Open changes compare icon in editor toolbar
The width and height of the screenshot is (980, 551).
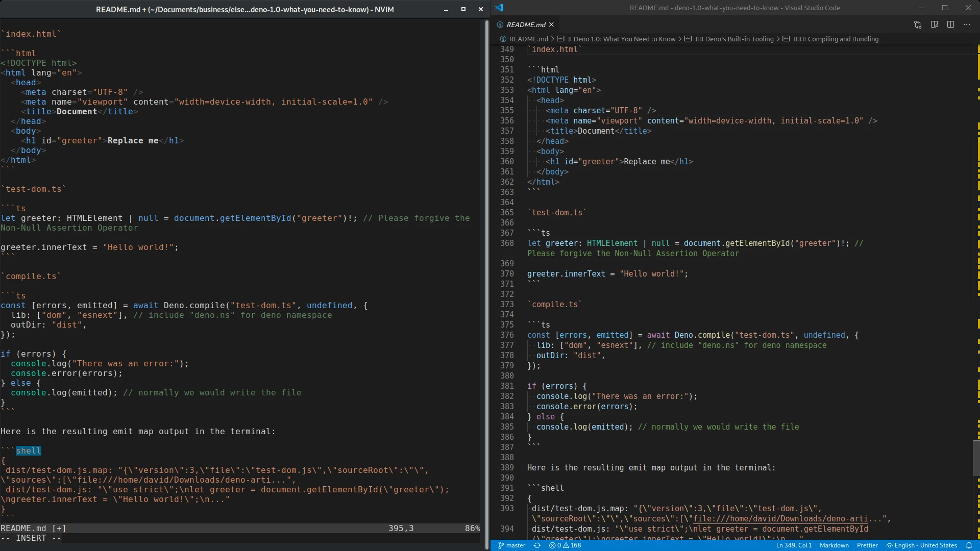coord(918,24)
